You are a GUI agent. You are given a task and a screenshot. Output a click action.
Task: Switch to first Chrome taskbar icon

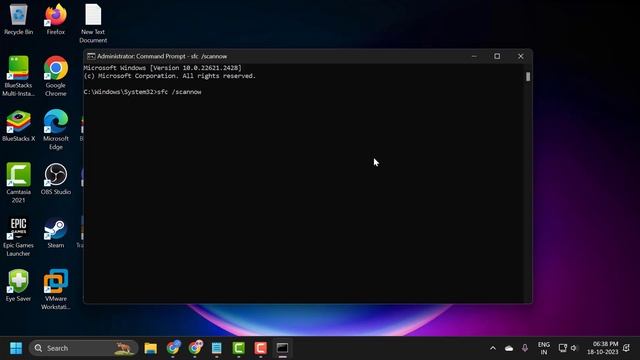tap(173, 348)
